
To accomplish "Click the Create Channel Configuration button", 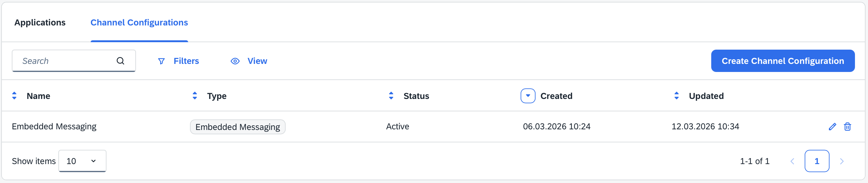I will pyautogui.click(x=782, y=61).
